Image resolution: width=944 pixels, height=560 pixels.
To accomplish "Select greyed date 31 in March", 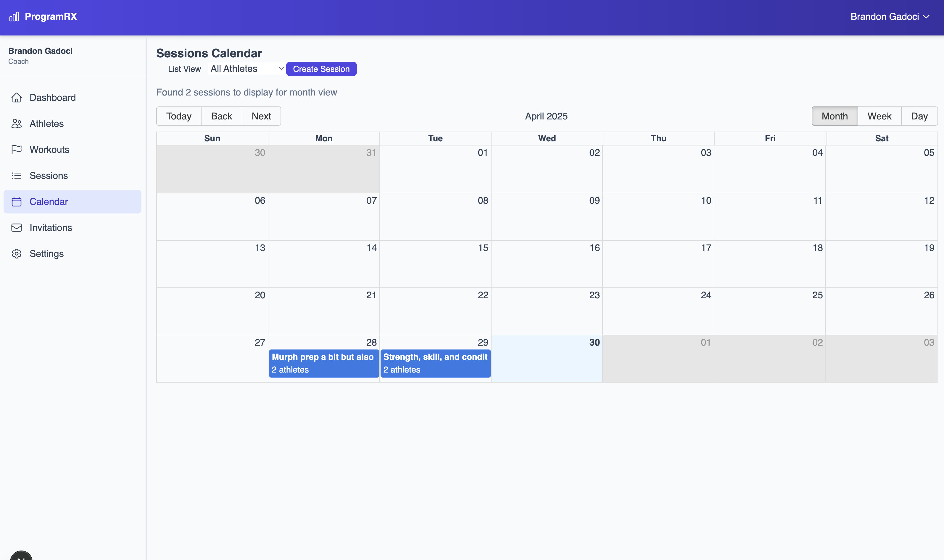I will point(371,153).
